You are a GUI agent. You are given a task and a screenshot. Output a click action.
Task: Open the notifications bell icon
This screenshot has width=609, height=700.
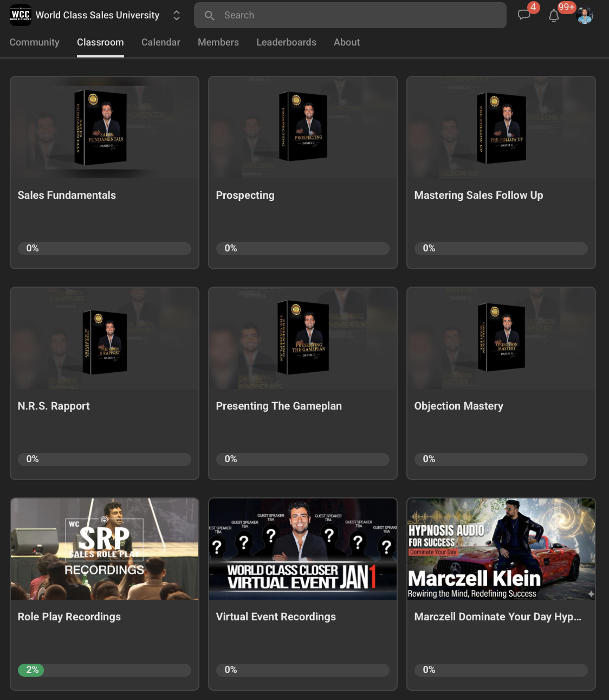[554, 16]
